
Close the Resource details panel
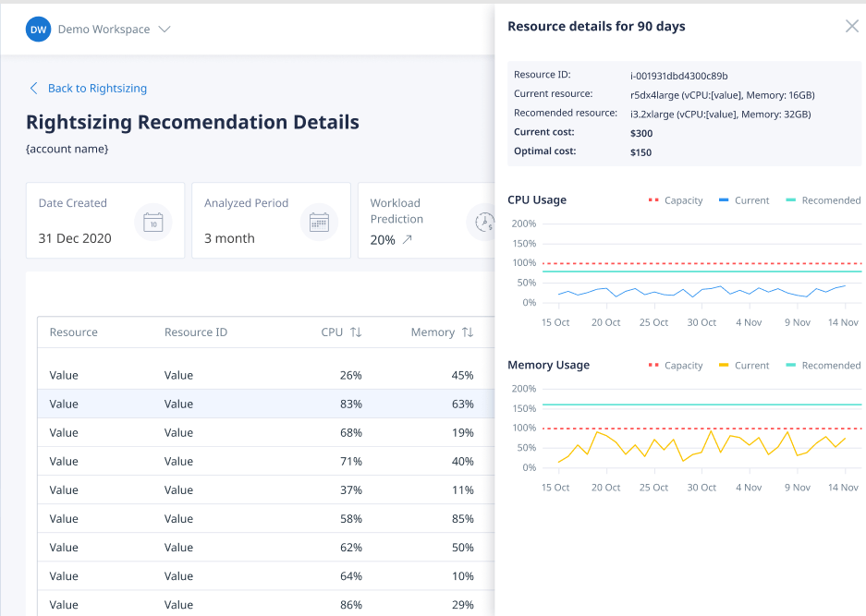851,26
